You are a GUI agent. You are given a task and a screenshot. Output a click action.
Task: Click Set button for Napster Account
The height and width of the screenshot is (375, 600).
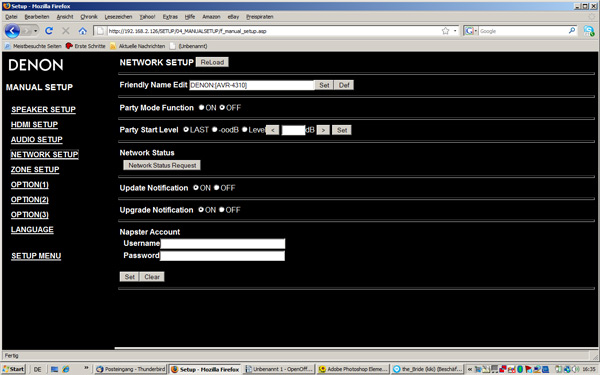coord(129,277)
